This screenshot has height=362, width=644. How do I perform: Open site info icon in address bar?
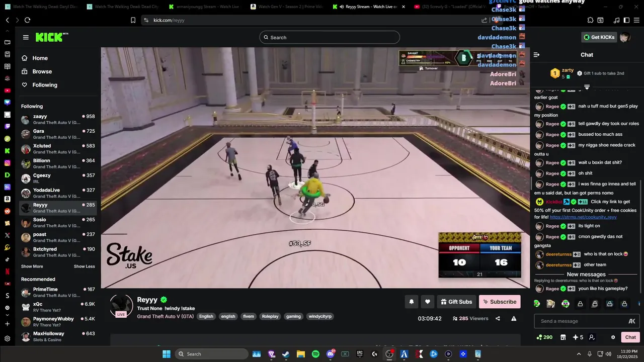click(146, 20)
